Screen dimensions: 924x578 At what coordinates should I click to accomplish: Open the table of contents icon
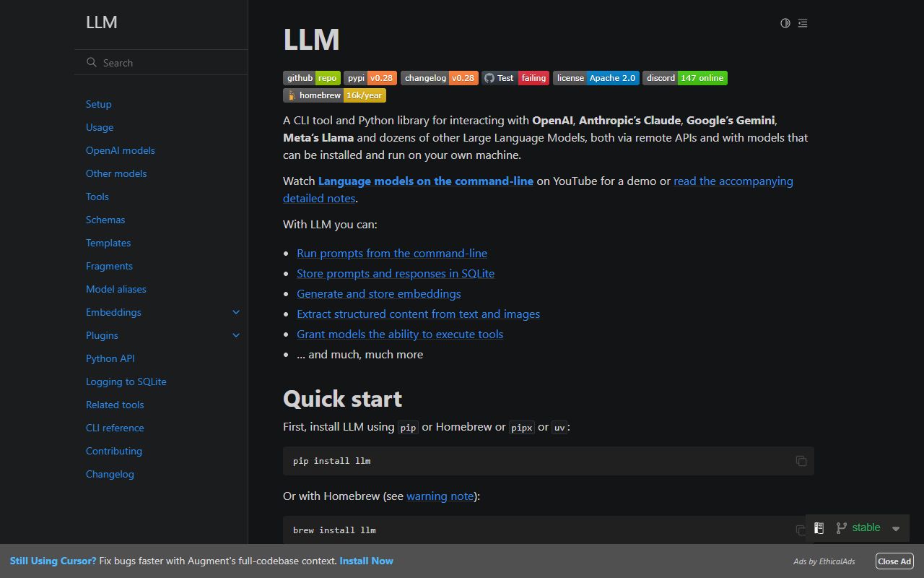[x=802, y=23]
